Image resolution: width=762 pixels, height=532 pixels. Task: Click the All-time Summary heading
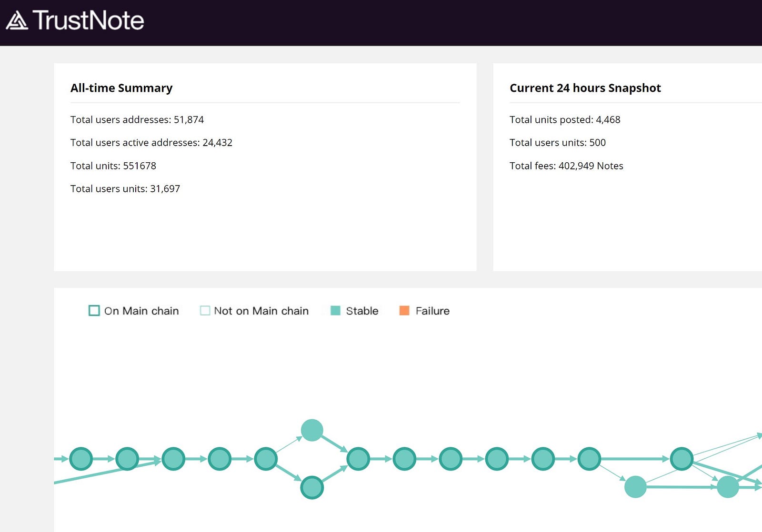coord(121,88)
